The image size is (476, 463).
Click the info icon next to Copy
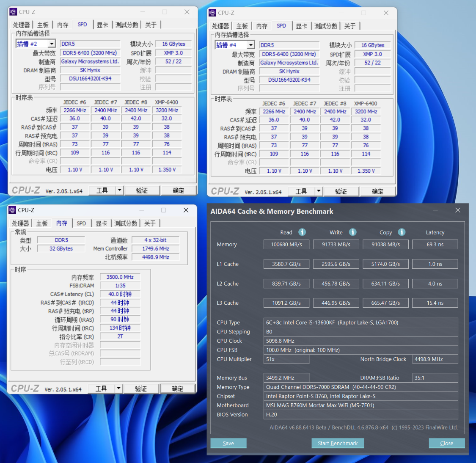click(x=402, y=232)
